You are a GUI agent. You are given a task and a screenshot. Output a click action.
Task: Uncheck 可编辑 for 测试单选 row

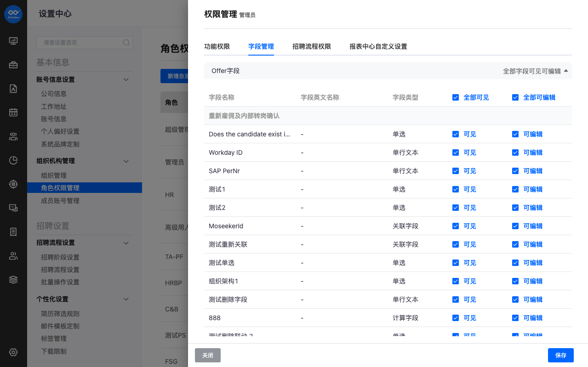pos(515,263)
